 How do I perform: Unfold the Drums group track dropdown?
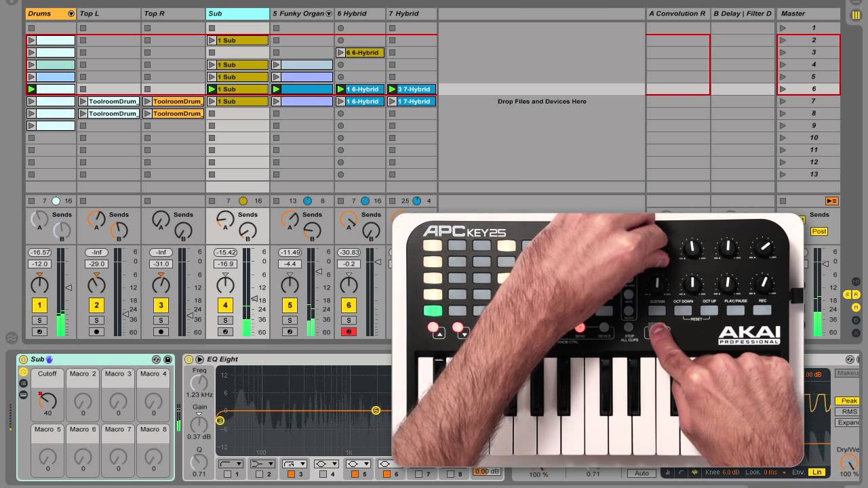[71, 14]
